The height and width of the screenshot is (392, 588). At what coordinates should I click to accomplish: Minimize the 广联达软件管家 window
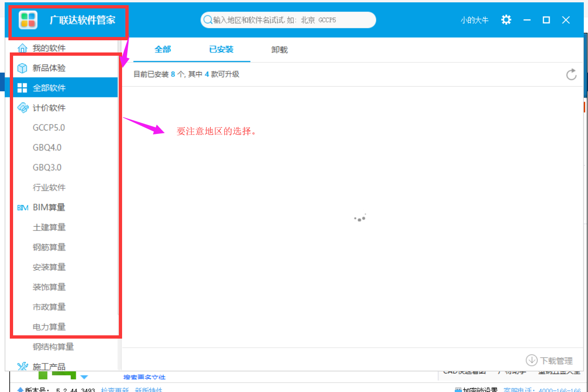tap(527, 20)
